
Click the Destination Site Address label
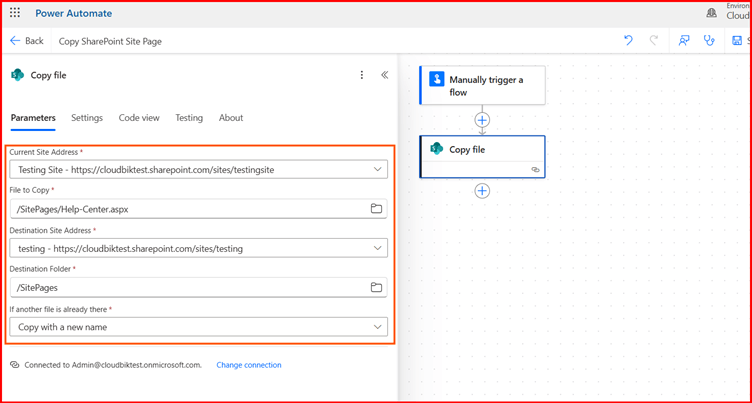tap(50, 230)
